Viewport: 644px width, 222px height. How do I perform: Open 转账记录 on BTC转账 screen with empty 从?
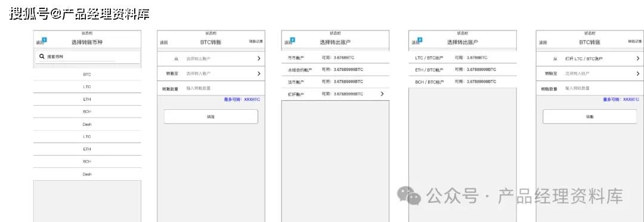(x=256, y=42)
